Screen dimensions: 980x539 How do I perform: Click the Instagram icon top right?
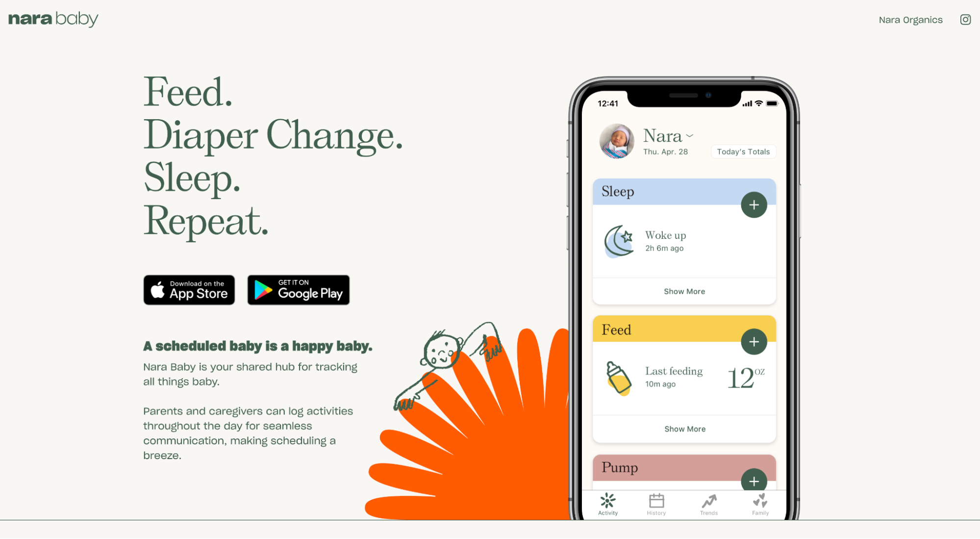tap(965, 19)
